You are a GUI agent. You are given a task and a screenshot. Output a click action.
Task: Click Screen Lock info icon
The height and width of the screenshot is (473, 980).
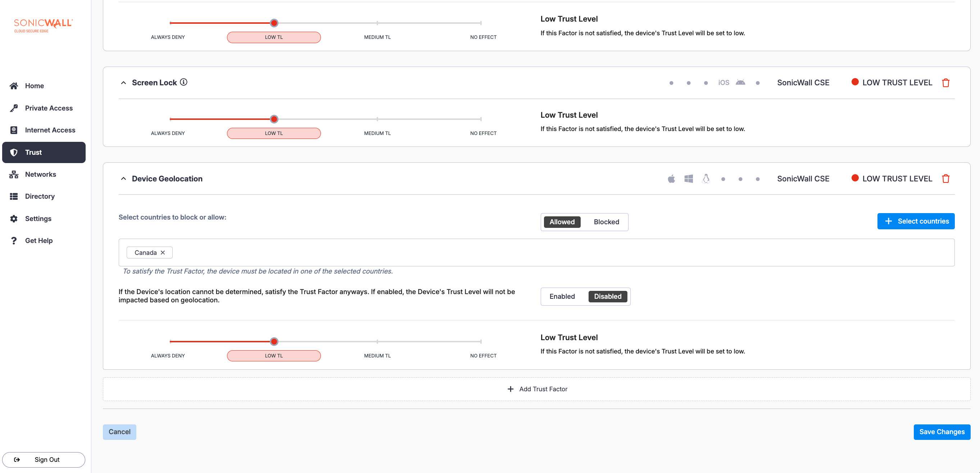coord(184,82)
